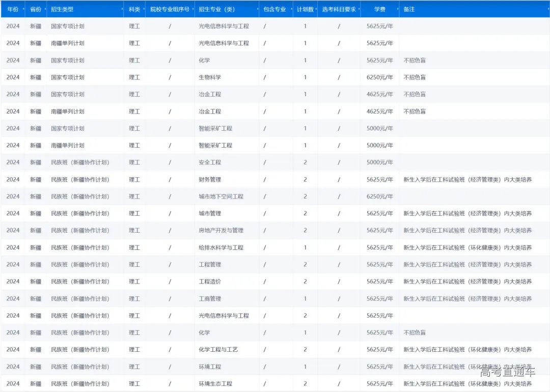Select the 学费 column header label
The height and width of the screenshot is (392, 550).
coord(379,10)
